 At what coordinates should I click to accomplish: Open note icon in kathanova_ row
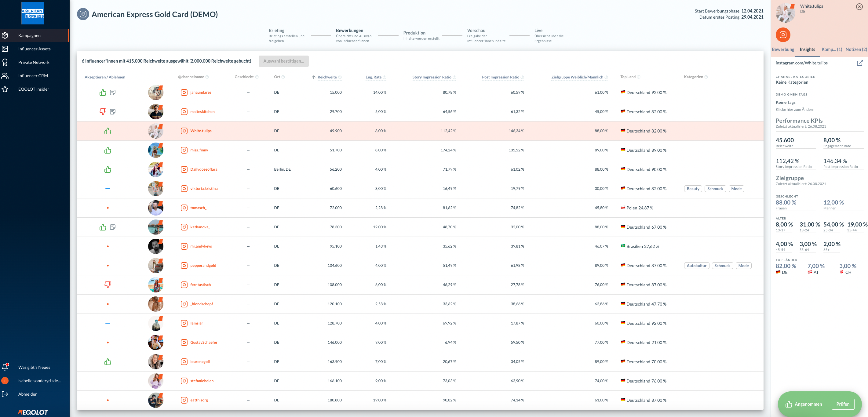coord(113,227)
